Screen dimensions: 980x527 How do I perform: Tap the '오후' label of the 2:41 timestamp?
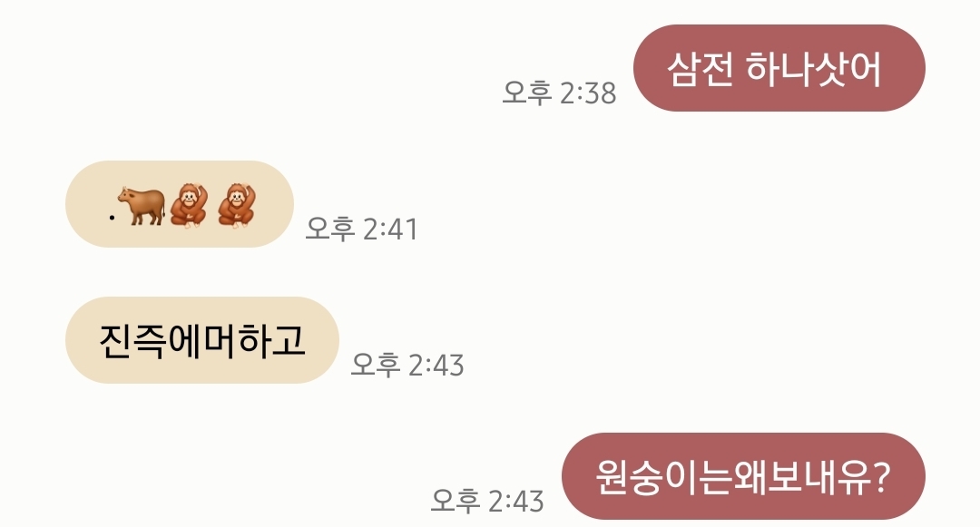pos(330,229)
